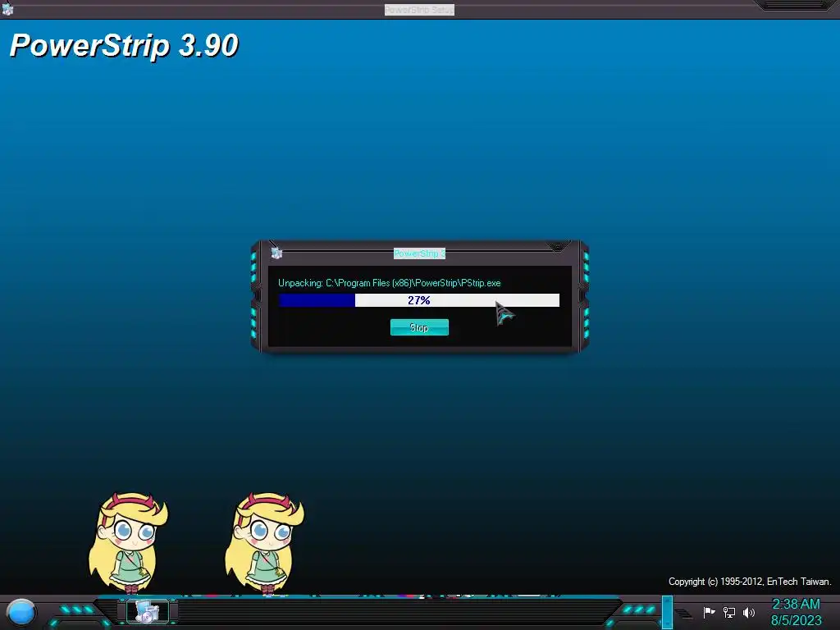Click the left Star Butterfly desktop character
The height and width of the screenshot is (630, 840).
pyautogui.click(x=128, y=543)
